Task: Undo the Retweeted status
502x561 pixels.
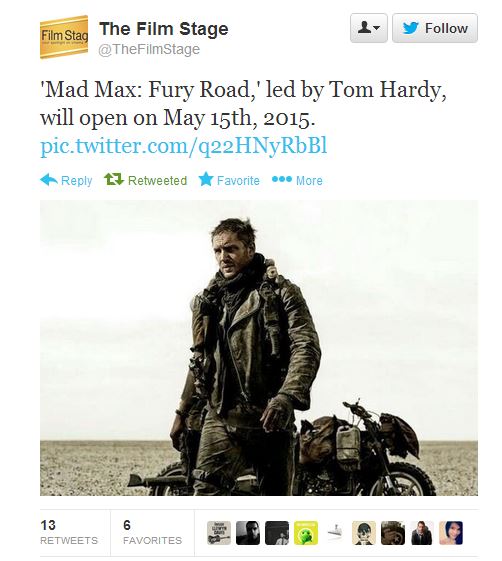Action: 146,180
